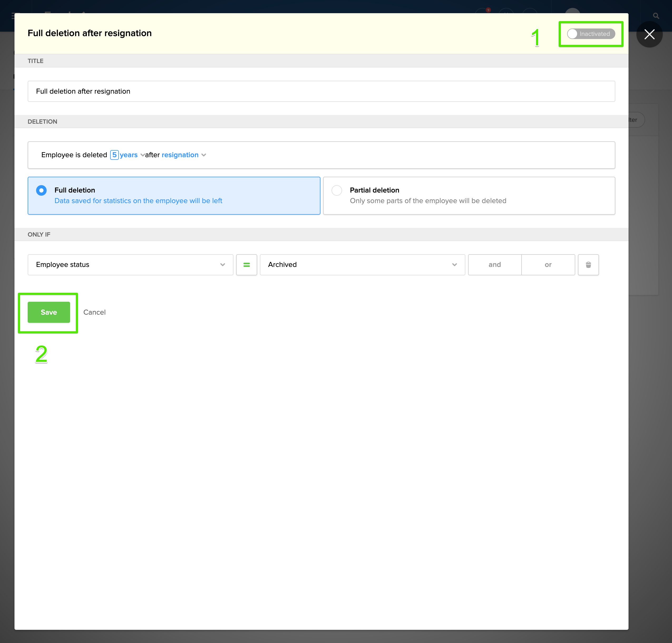Click the Cancel link
This screenshot has height=643, width=672.
94,312
